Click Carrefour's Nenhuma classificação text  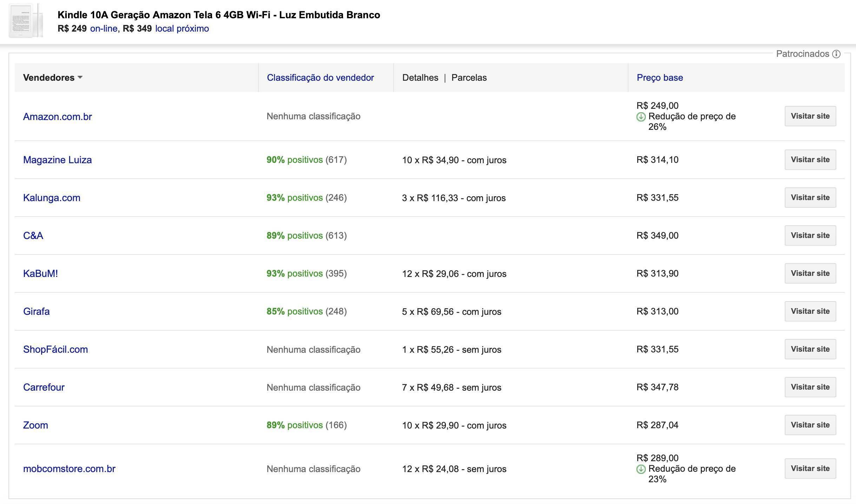(x=314, y=387)
